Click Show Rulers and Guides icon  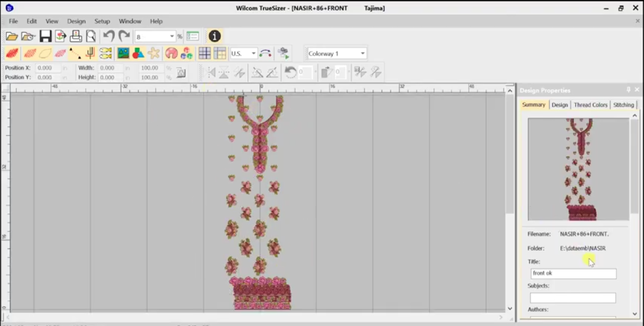click(x=220, y=53)
